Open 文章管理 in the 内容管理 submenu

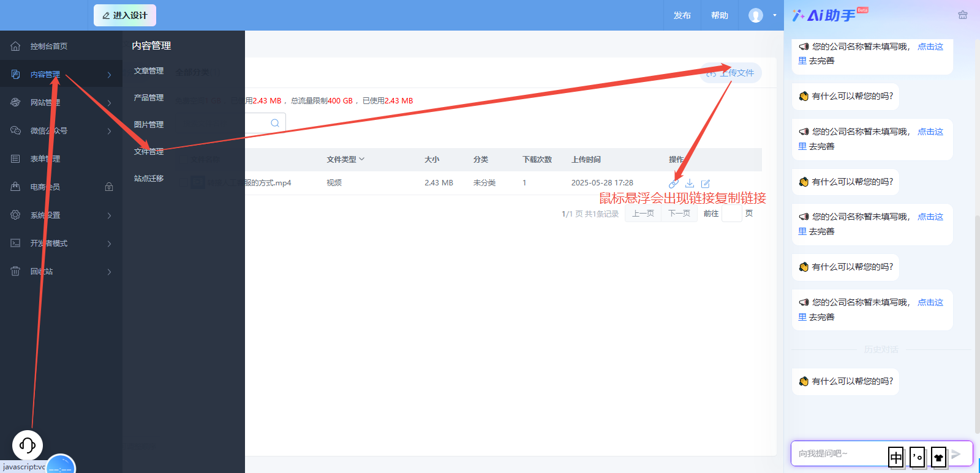point(149,71)
